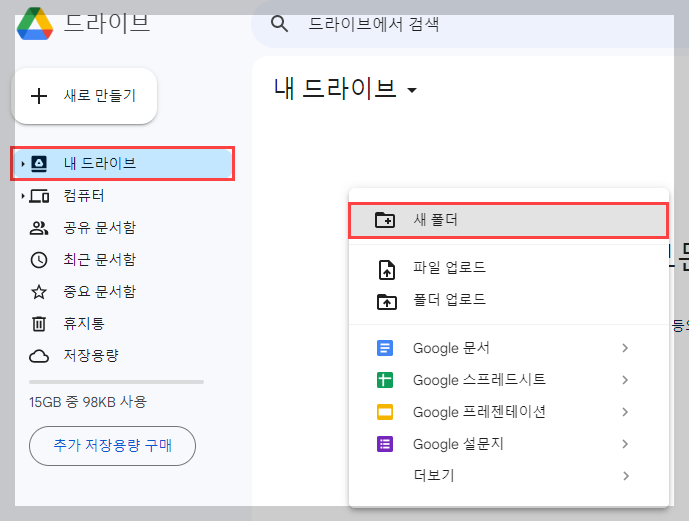
Task: Expand the Google 문서 submenu chevron
Action: [x=625, y=348]
